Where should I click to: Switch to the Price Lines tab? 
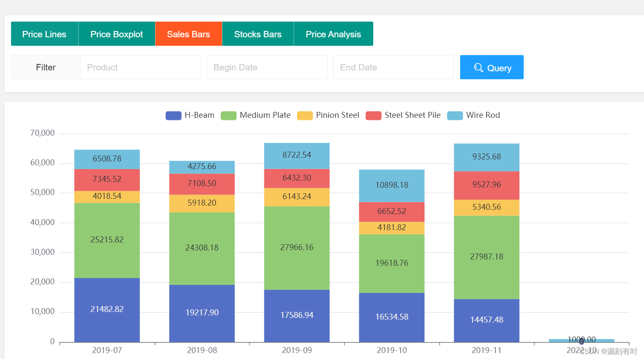44,33
